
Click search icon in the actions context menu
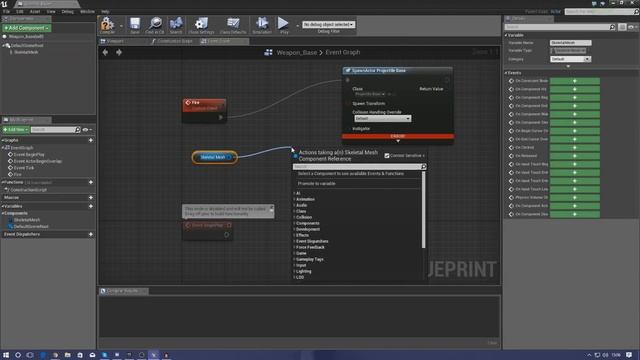coord(424,167)
